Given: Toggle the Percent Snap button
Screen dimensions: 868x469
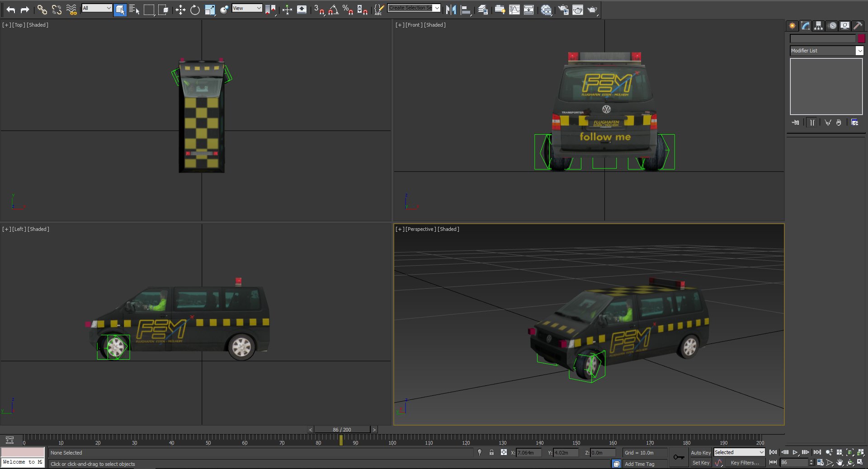Looking at the screenshot, I should coord(348,9).
